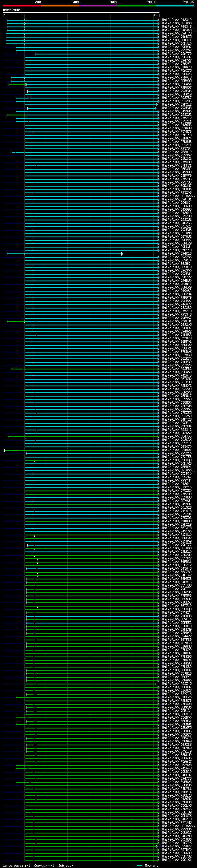Click the yellow gap marker on UniRef100_Q84J55 row
The width and height of the screenshot is (197, 868).
pyautogui.click(x=26, y=437)
